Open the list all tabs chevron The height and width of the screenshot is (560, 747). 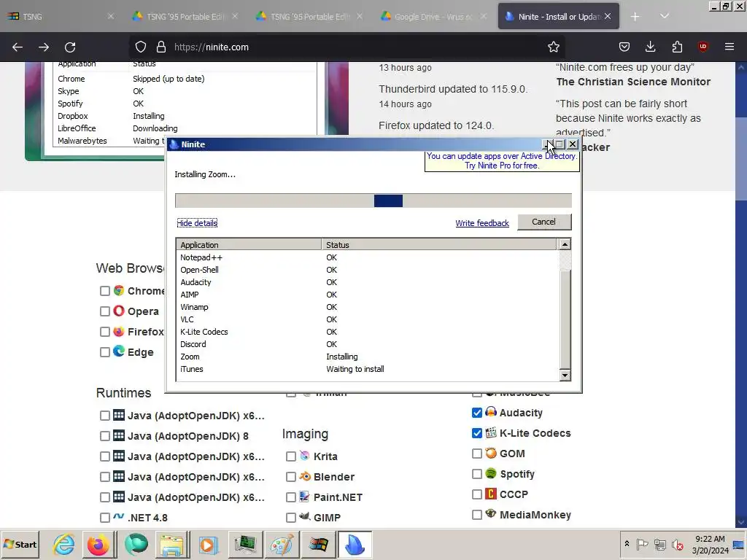(x=665, y=17)
